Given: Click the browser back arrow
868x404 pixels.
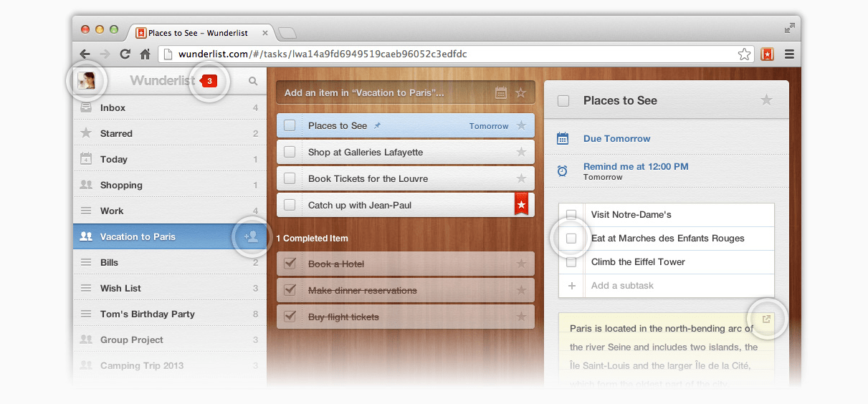Looking at the screenshot, I should 85,54.
